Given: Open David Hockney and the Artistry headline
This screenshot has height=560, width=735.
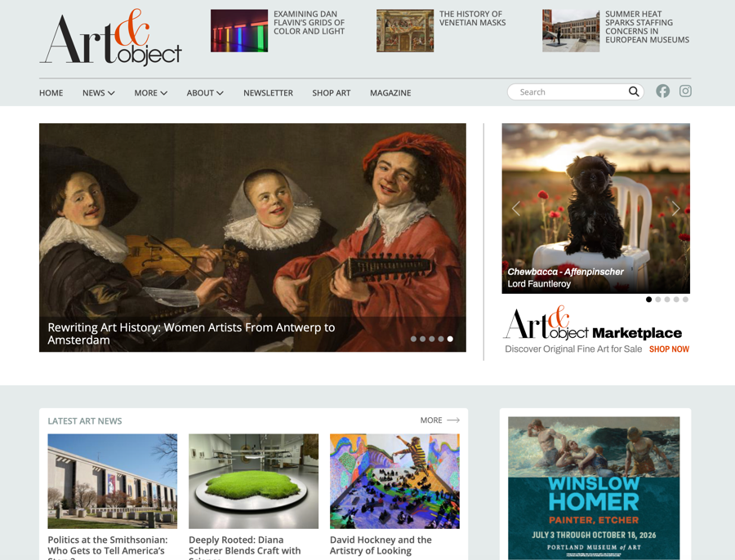Looking at the screenshot, I should click(381, 545).
